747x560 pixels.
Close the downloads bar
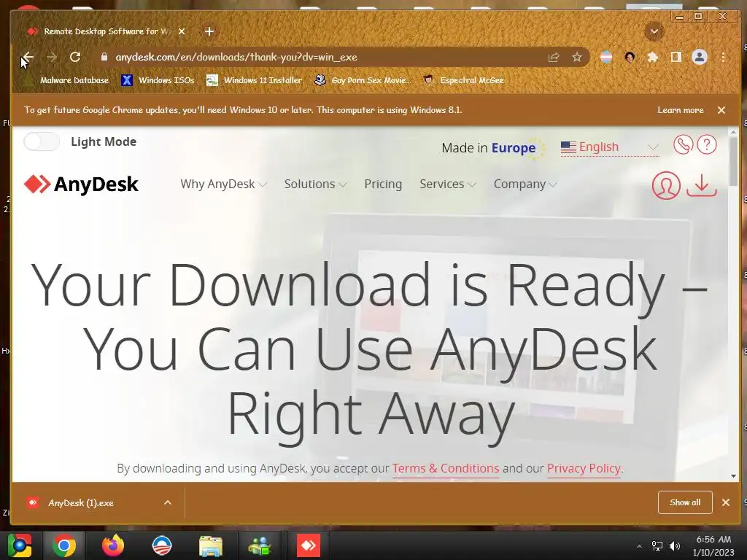click(x=726, y=502)
